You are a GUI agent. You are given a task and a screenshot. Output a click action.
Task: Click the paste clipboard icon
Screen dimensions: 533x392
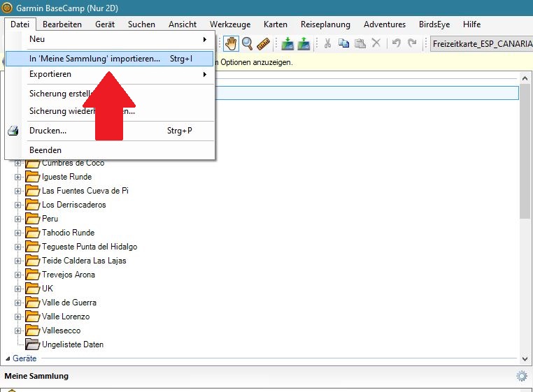360,43
